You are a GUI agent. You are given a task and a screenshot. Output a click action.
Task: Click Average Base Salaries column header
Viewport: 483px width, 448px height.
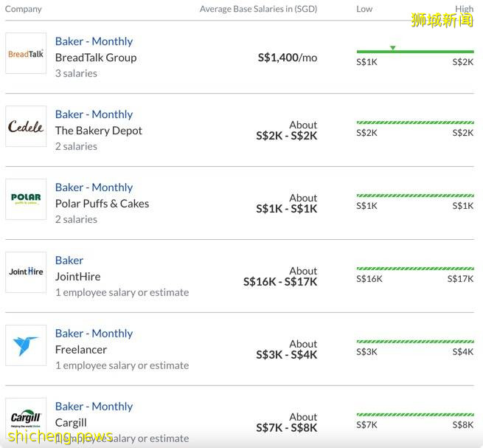click(x=259, y=9)
